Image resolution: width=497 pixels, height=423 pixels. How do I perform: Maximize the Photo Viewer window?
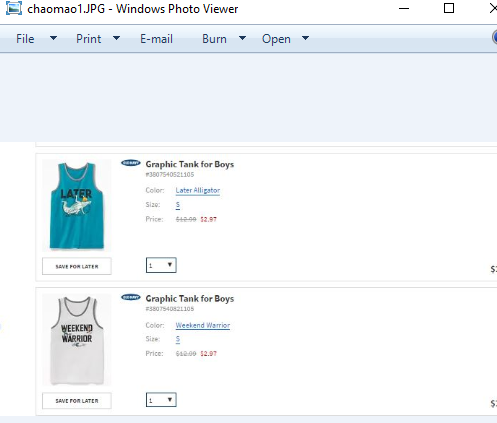pos(449,8)
